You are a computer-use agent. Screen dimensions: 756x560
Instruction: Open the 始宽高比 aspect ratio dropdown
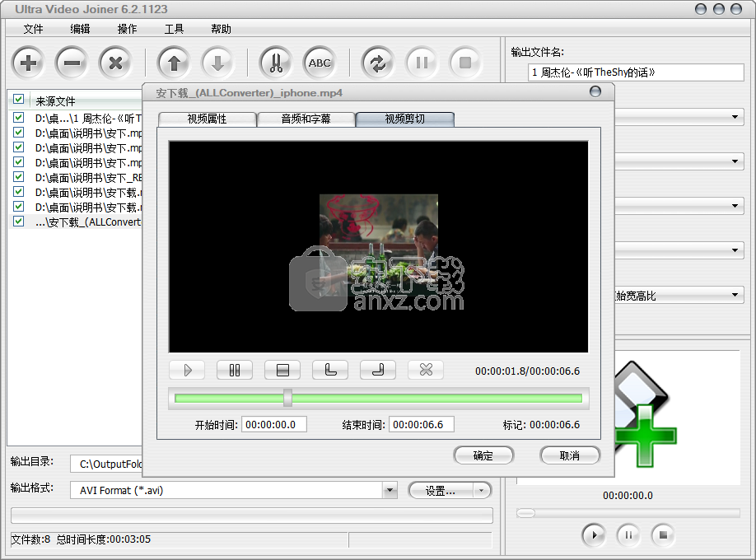(x=735, y=294)
